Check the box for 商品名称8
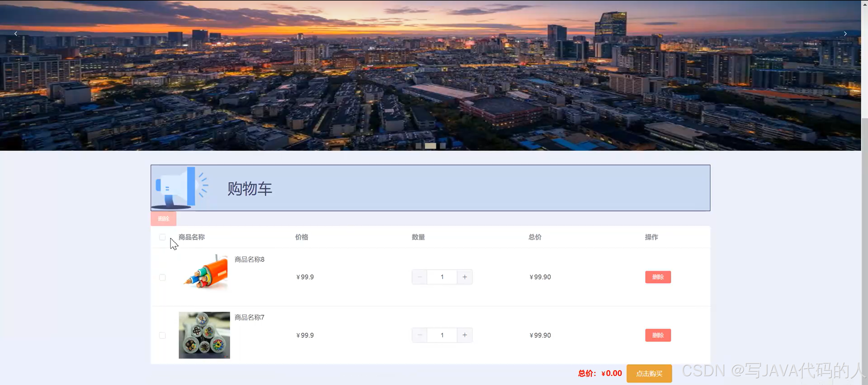Screen dimensions: 868x385 pyautogui.click(x=162, y=277)
